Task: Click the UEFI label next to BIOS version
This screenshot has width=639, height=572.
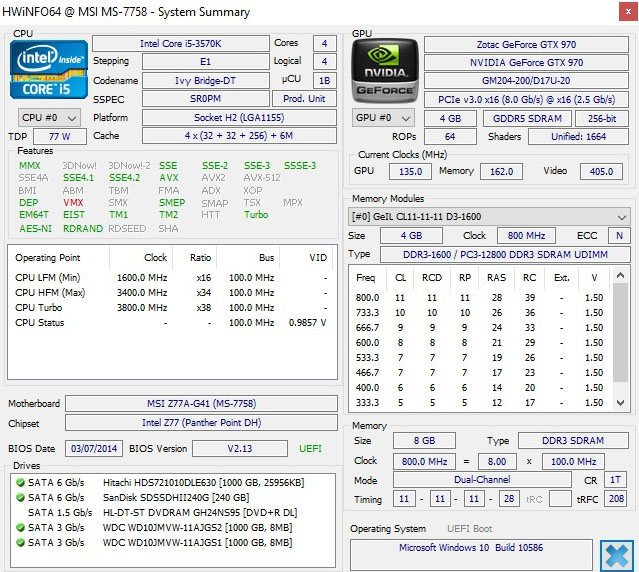Action: point(310,449)
